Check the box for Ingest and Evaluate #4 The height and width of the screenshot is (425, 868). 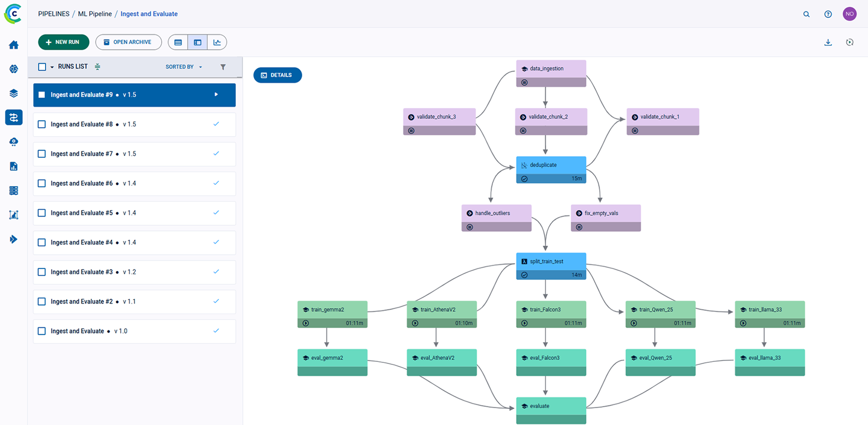42,243
